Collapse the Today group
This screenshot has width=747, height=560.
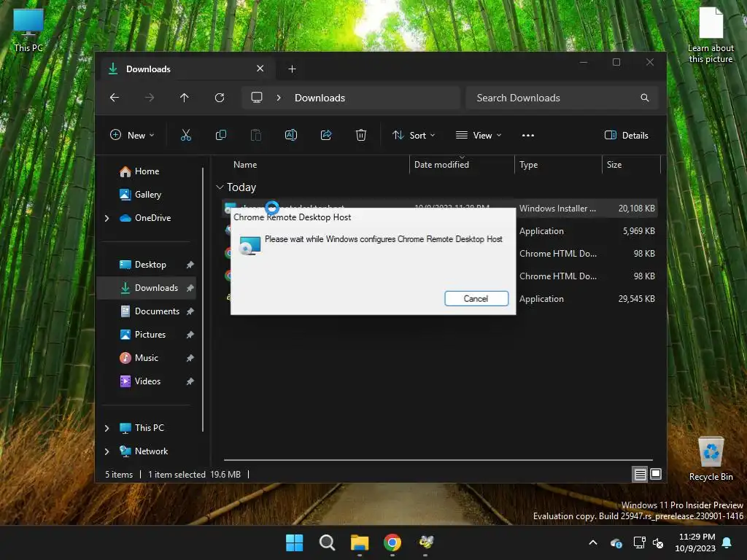[220, 187]
